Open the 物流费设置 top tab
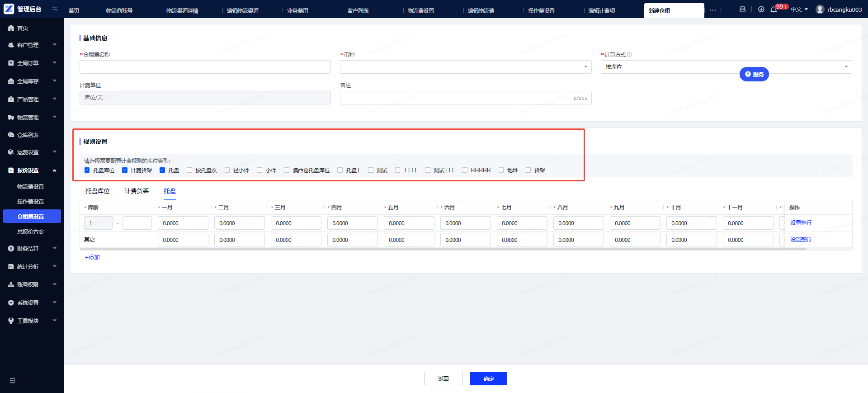The image size is (868, 393). [x=421, y=10]
